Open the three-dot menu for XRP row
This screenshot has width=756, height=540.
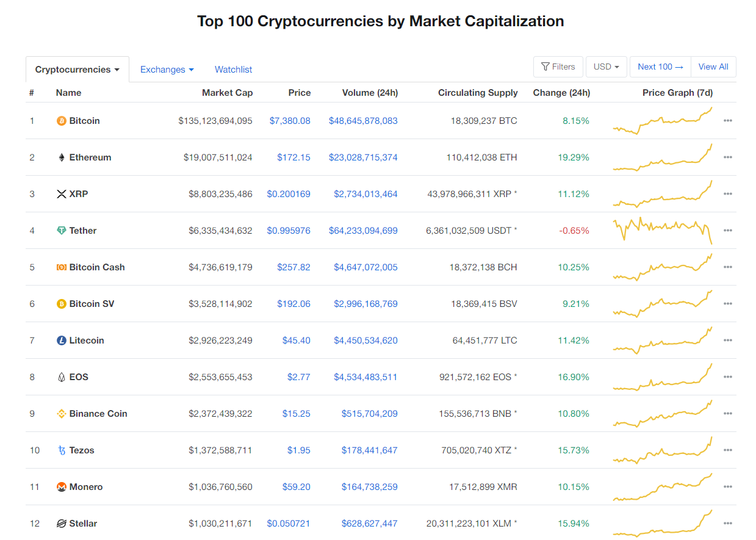pos(727,194)
